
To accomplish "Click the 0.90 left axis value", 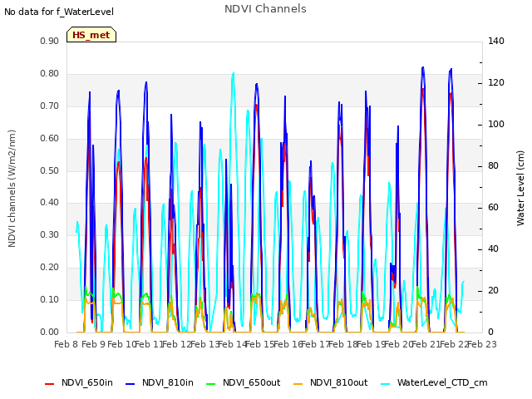I will pos(50,42).
